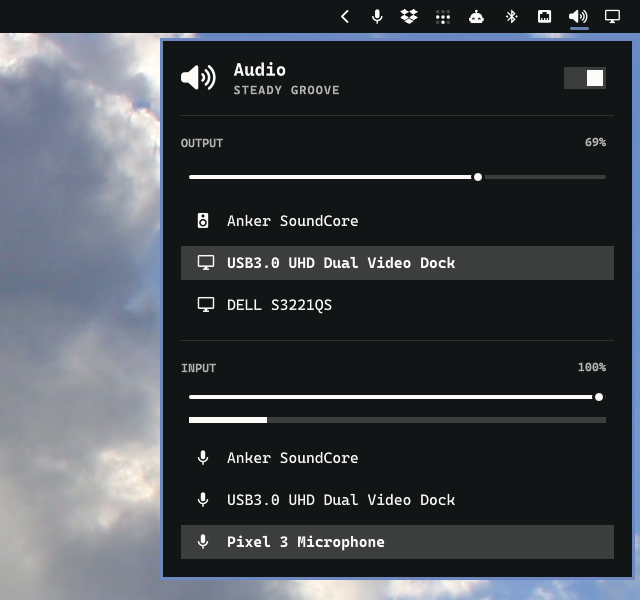Click the mic icon beside USB3.0 dock input
This screenshot has width=640, height=600.
click(203, 500)
